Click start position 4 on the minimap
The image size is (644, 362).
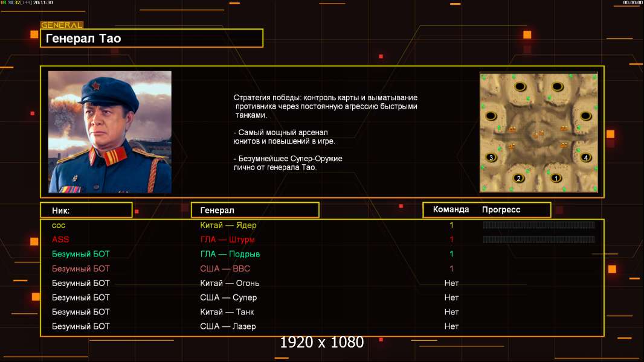tap(585, 157)
